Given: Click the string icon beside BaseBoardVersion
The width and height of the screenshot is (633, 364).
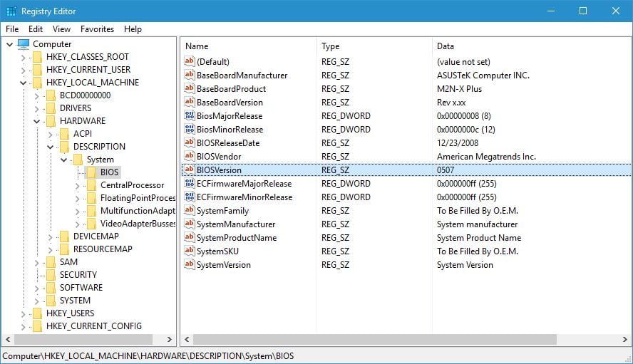Looking at the screenshot, I should (190, 102).
